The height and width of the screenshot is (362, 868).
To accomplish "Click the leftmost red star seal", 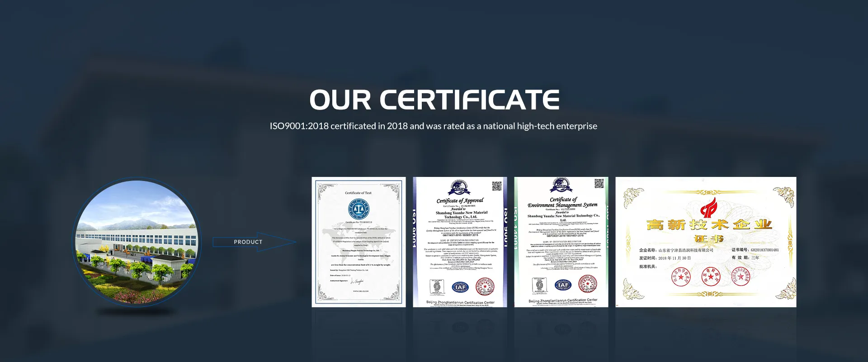I will [681, 276].
